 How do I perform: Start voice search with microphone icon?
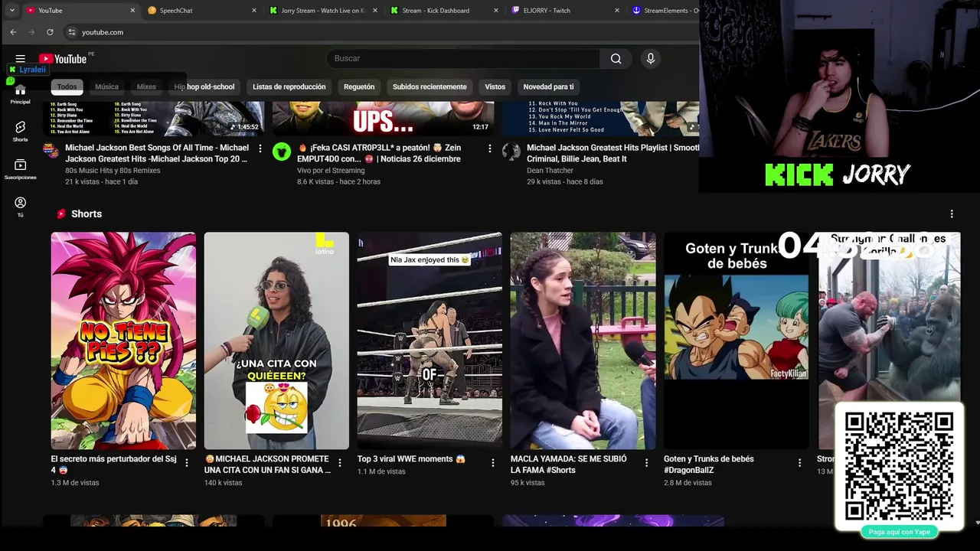click(x=651, y=59)
